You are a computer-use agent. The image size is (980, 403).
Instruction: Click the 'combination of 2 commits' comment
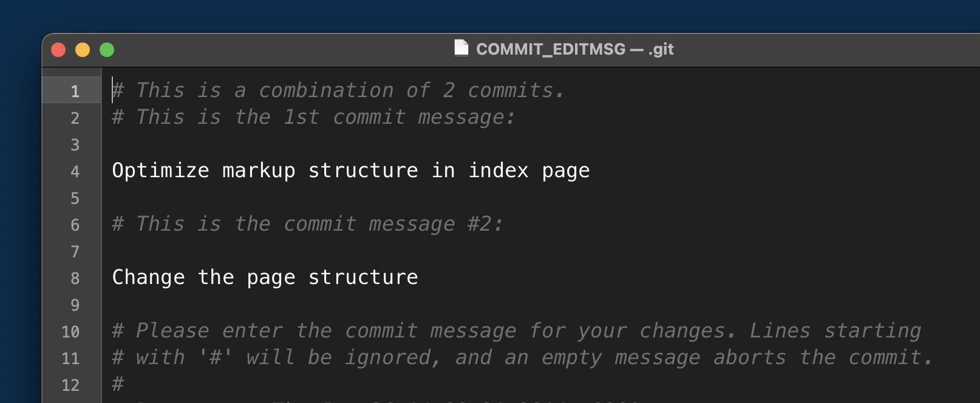point(337,90)
